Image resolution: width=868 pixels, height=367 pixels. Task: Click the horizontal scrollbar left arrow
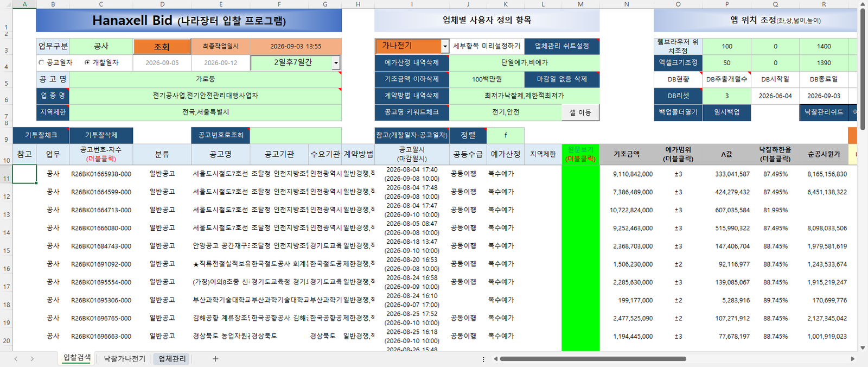click(x=495, y=359)
